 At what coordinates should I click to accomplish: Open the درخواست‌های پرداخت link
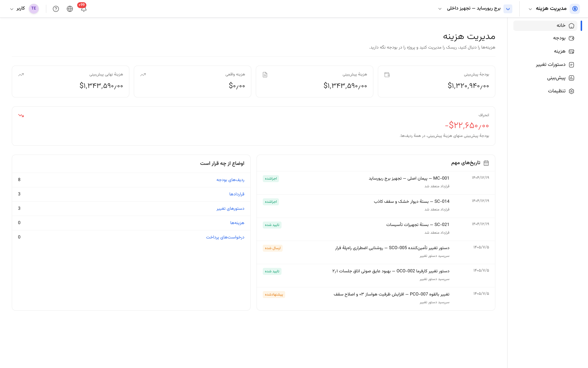pos(225,237)
